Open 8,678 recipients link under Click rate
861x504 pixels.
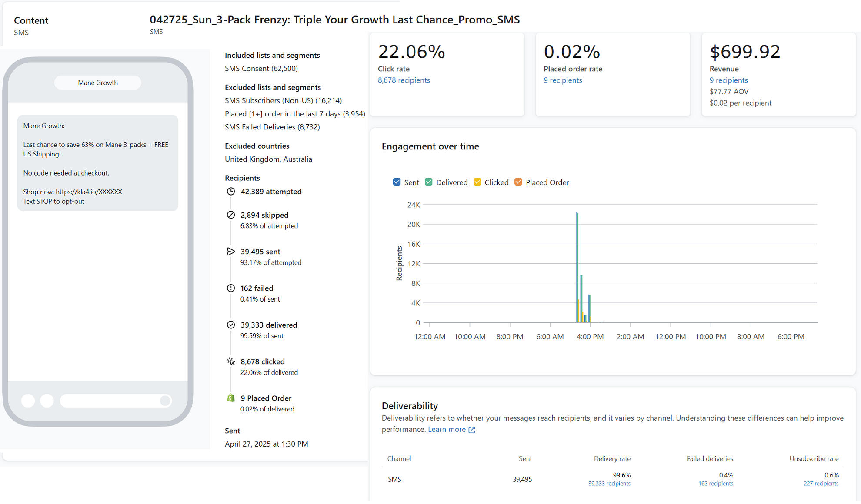404,80
